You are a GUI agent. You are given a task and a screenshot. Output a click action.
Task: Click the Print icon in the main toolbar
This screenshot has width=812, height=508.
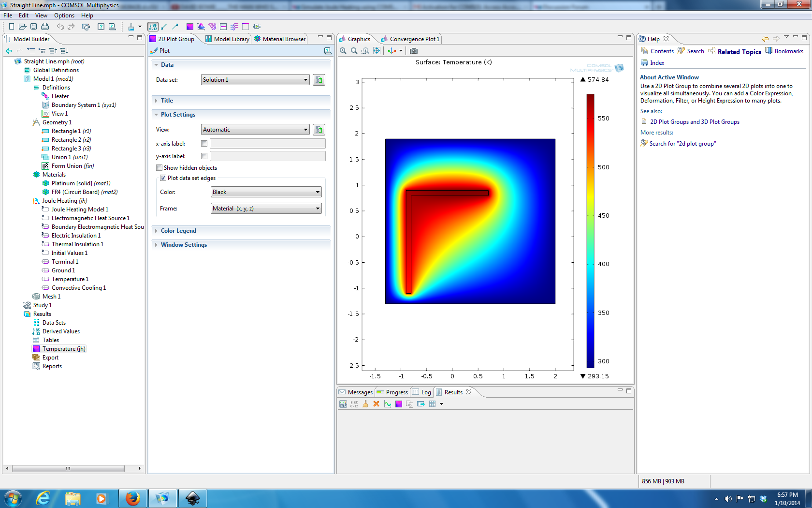45,27
